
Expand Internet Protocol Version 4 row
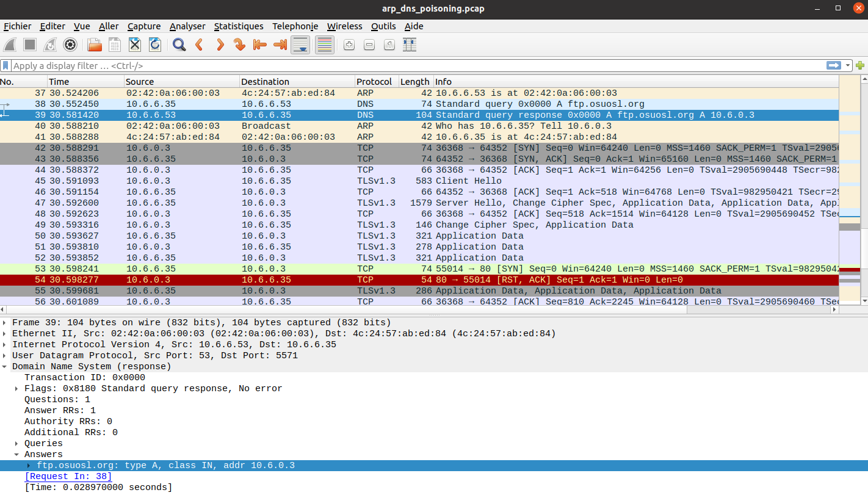pyautogui.click(x=5, y=345)
